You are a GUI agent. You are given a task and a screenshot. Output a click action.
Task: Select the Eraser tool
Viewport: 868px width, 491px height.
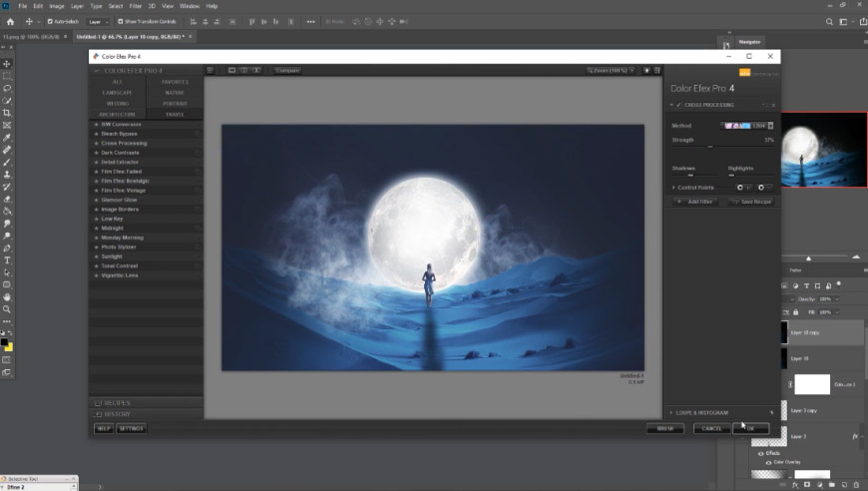click(x=7, y=200)
